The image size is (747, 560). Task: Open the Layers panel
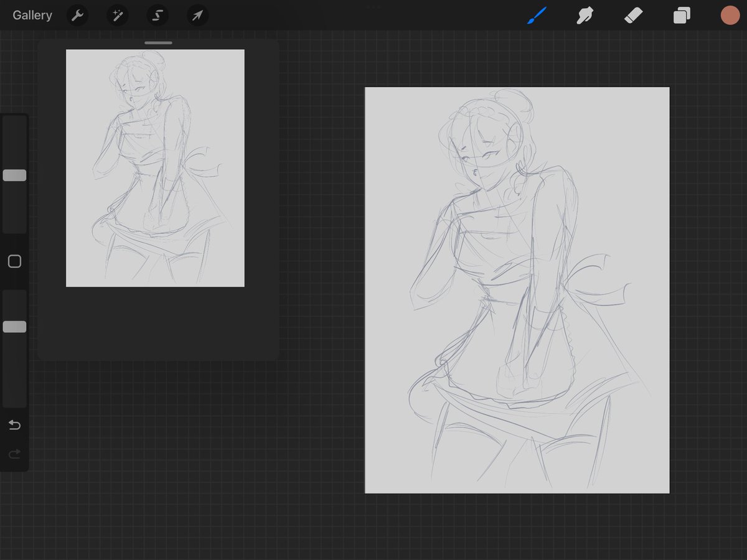point(682,15)
